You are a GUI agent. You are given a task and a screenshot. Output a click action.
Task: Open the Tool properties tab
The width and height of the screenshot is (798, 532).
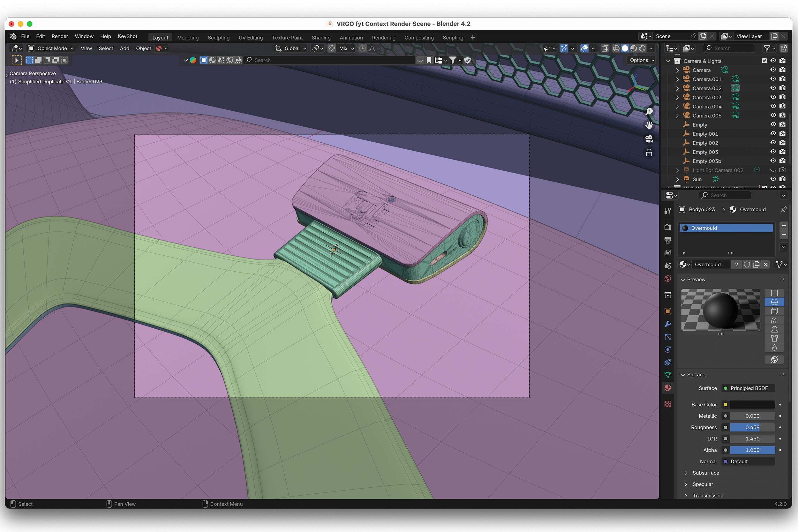(667, 211)
